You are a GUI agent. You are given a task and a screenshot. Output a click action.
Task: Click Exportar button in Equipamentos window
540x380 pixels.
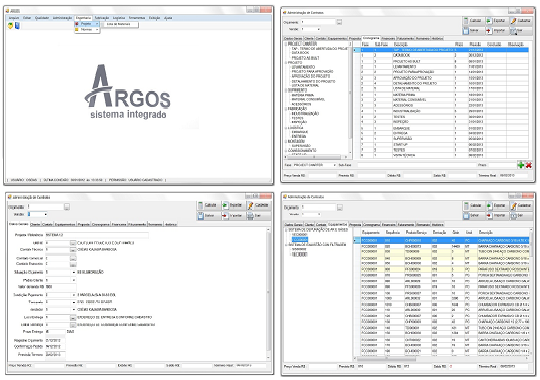(x=497, y=206)
